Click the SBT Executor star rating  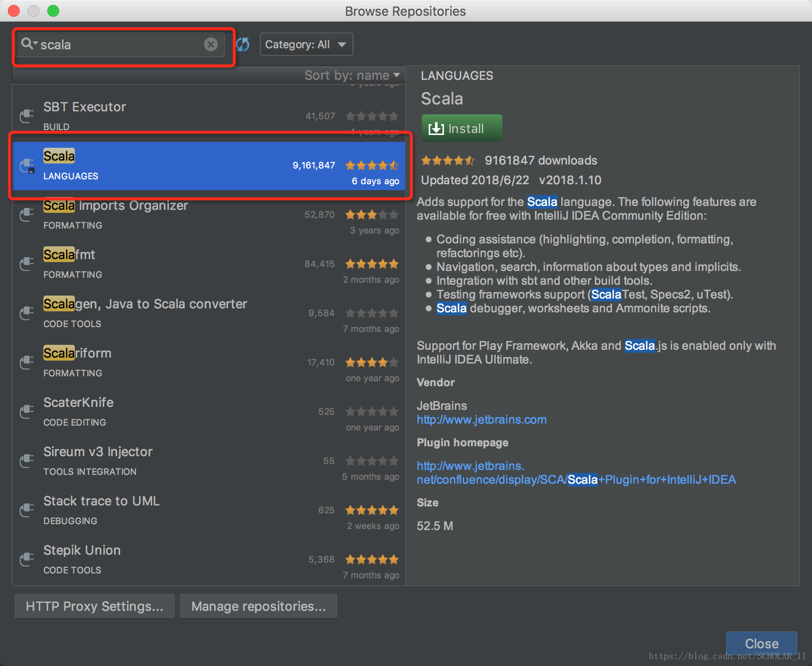point(372,116)
